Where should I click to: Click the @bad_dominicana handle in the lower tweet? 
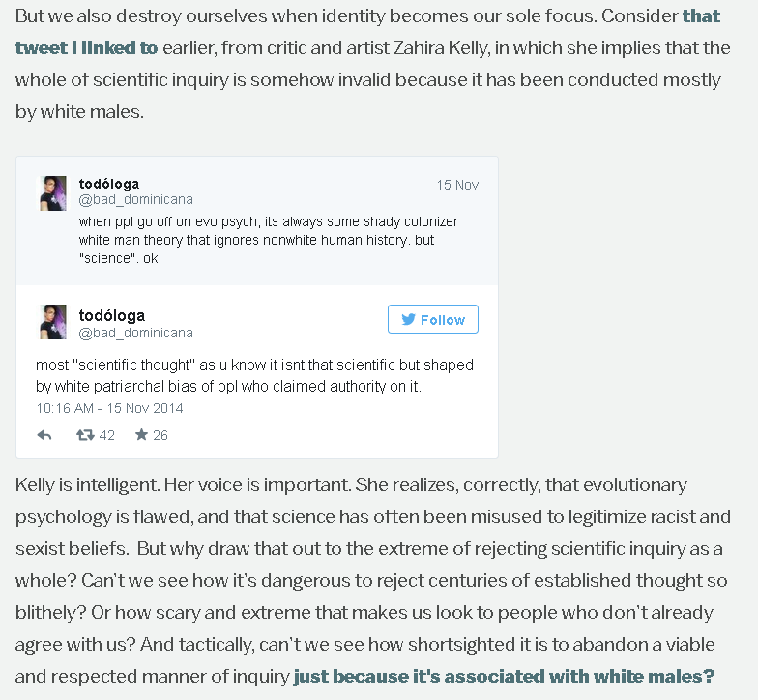(135, 333)
